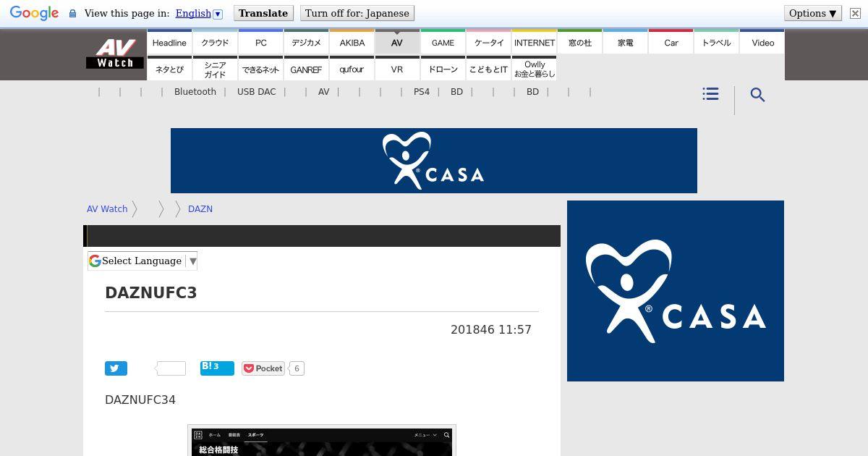
Task: Open the デジカメ tab
Action: (x=306, y=42)
